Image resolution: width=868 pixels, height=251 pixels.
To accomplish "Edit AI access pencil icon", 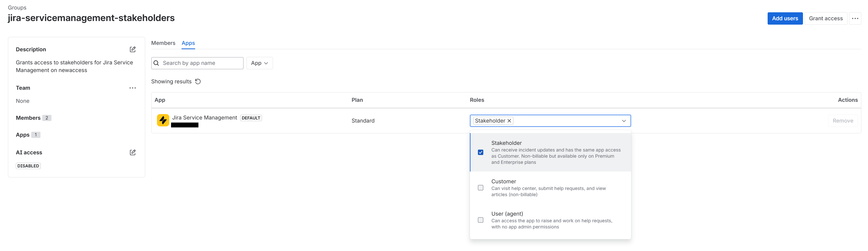I will pos(133,153).
